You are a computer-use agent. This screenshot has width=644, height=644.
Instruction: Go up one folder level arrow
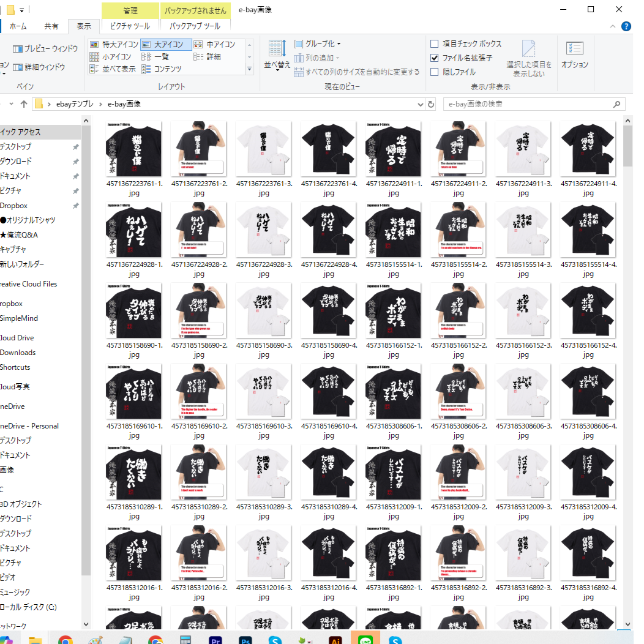pos(24,104)
